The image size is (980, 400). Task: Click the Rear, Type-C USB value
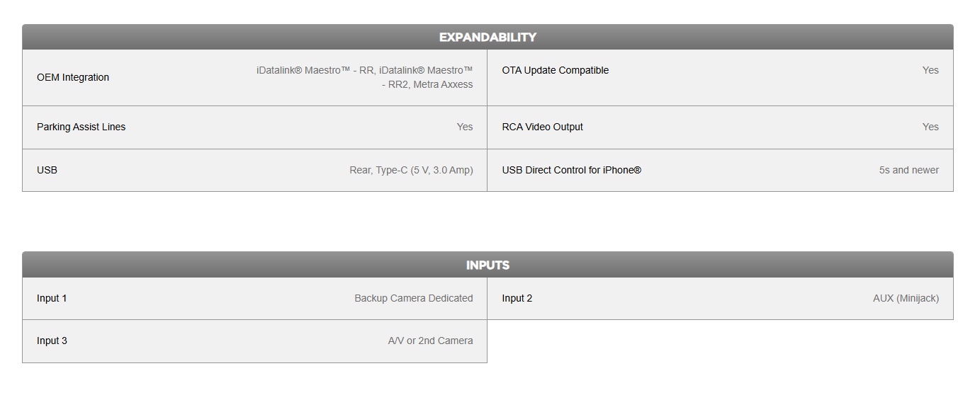point(411,170)
